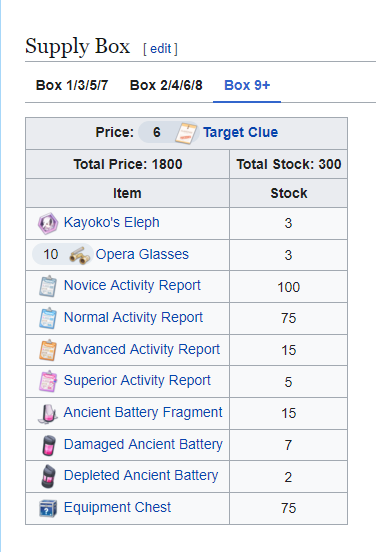Open the Opera Glasses text link

point(142,254)
